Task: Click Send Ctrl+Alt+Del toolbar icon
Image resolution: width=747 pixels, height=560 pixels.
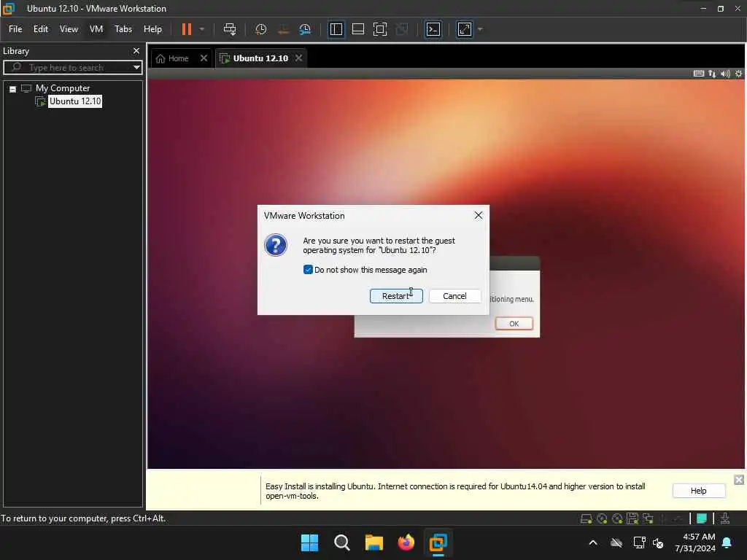Action: (x=230, y=29)
